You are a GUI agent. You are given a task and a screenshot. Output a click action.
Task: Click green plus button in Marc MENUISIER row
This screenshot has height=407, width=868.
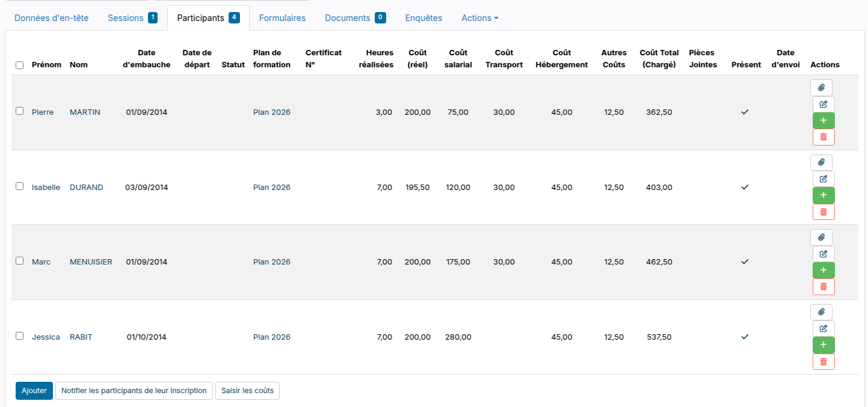823,270
